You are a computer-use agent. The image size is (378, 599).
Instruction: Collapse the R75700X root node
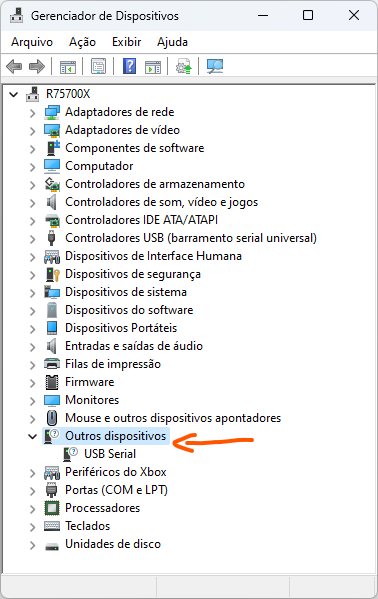pos(14,94)
